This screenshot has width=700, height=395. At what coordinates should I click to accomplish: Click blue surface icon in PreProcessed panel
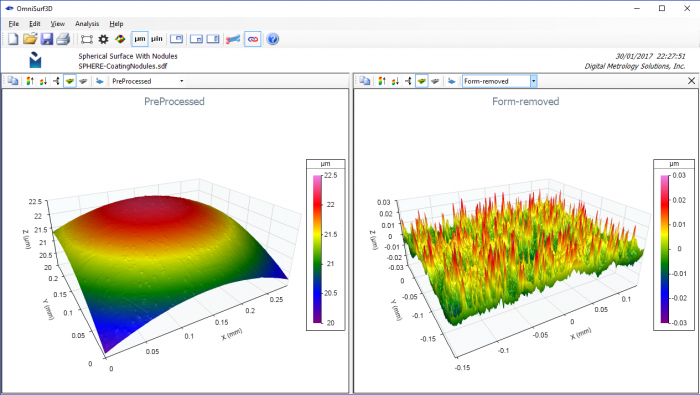[x=100, y=81]
